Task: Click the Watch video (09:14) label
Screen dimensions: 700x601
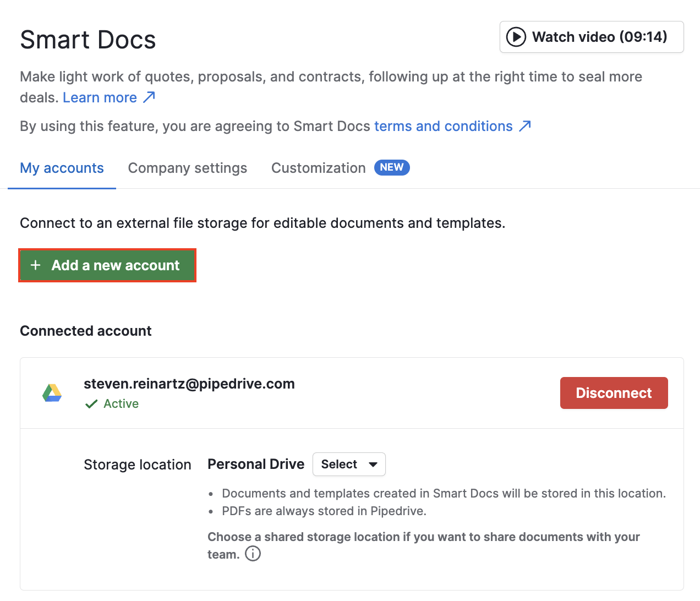Action: (599, 37)
